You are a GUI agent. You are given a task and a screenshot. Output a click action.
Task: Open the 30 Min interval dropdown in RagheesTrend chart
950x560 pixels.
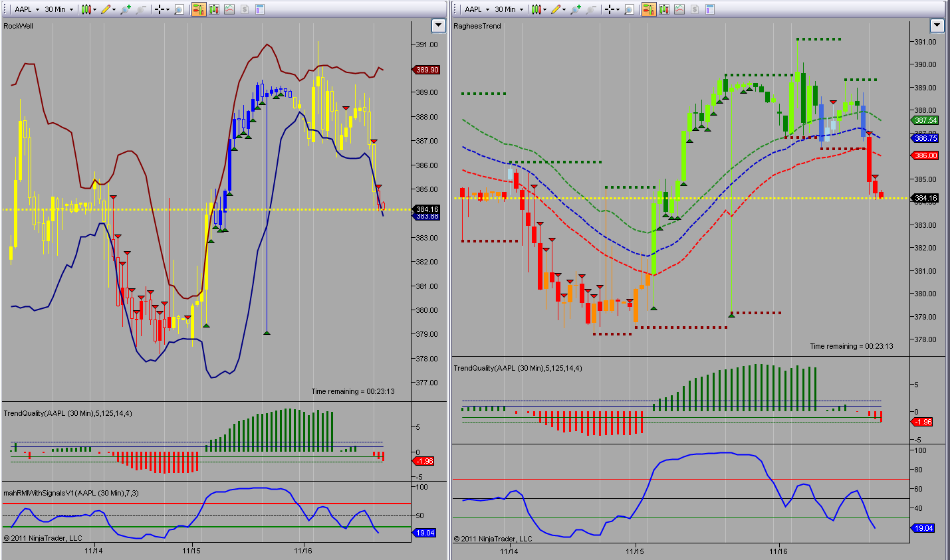click(509, 9)
